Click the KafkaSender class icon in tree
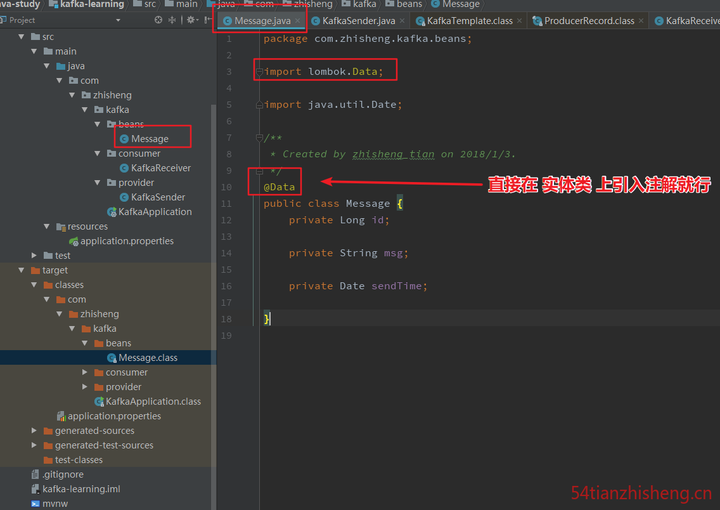Viewport: 720px width, 510px height. (124, 197)
